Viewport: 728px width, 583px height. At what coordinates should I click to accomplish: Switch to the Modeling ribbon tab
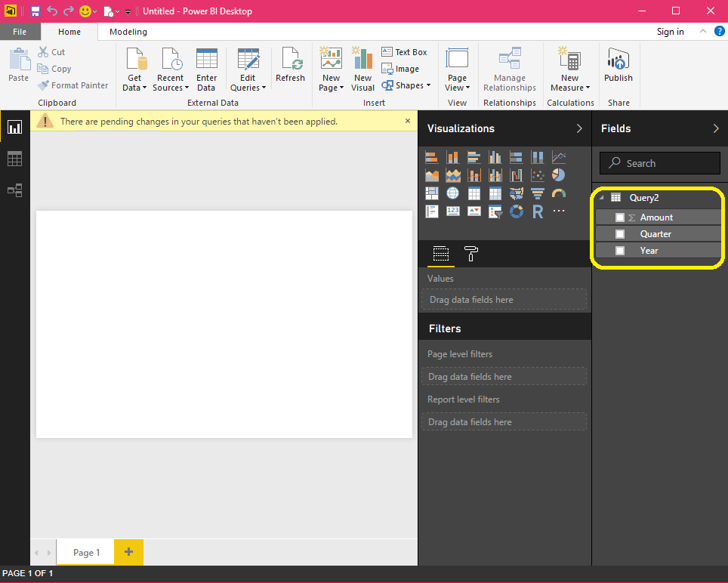click(127, 32)
